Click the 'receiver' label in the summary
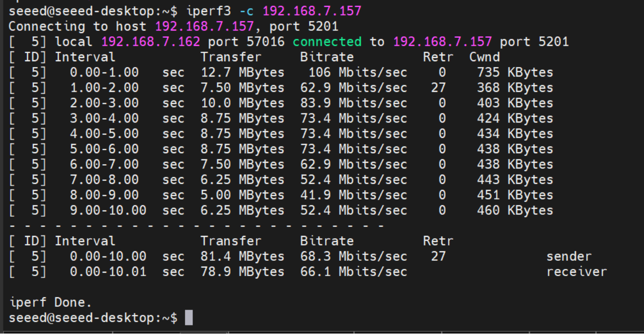The width and height of the screenshot is (644, 334). click(x=576, y=272)
